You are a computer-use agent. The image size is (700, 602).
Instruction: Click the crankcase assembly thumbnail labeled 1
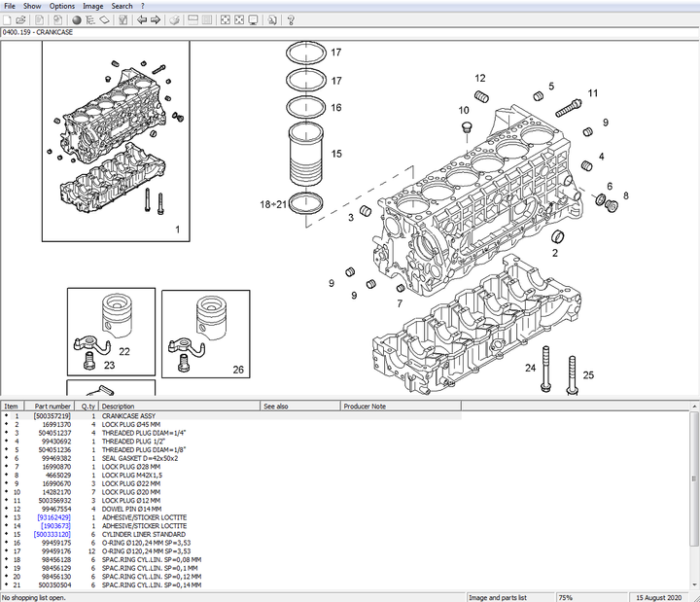coord(116,141)
